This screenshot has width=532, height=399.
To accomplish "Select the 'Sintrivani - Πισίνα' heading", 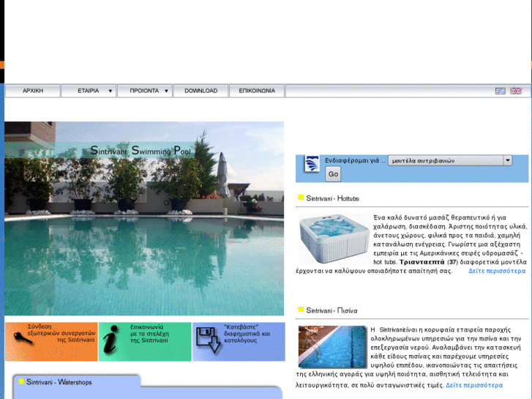I will pyautogui.click(x=331, y=310).
